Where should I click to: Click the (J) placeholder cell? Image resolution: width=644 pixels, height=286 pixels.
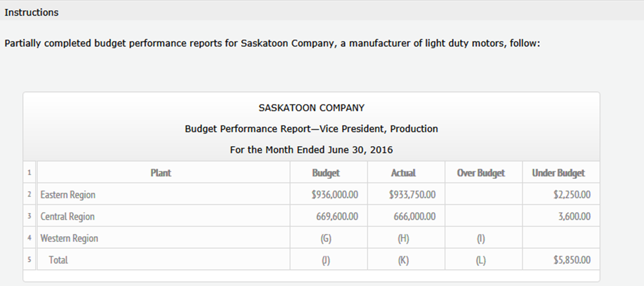point(326,260)
